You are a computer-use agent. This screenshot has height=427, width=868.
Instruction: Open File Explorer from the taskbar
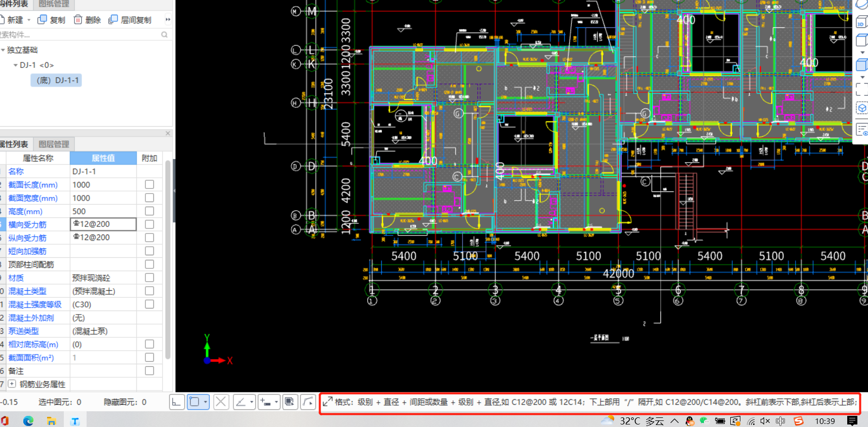click(x=51, y=420)
